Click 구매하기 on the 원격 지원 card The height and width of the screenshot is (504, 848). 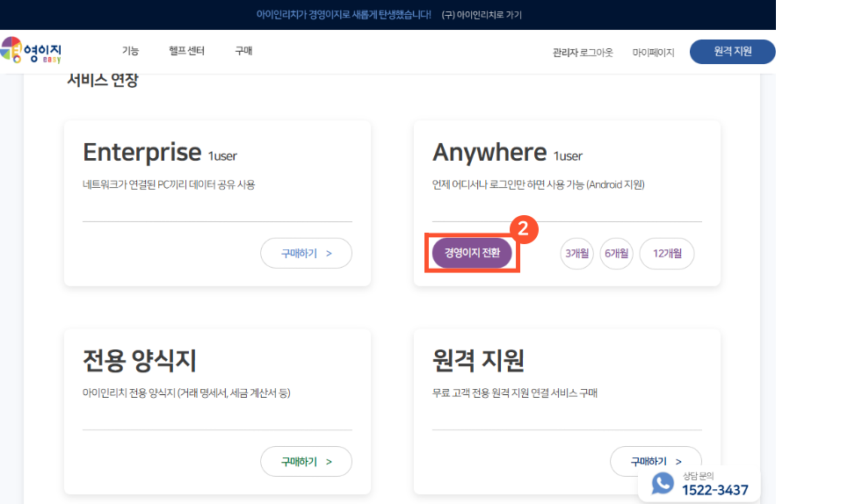pyautogui.click(x=656, y=460)
